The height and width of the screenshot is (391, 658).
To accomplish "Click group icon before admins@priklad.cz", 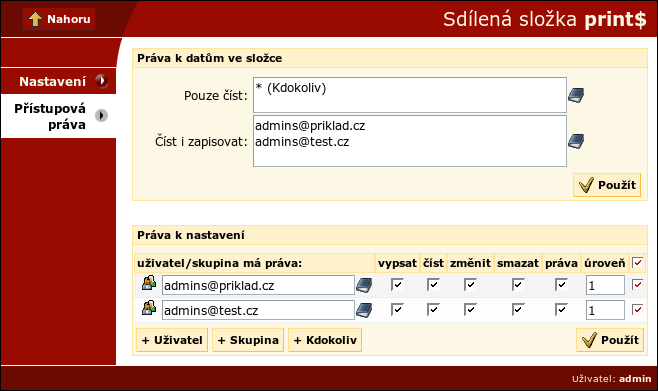I will click(149, 283).
